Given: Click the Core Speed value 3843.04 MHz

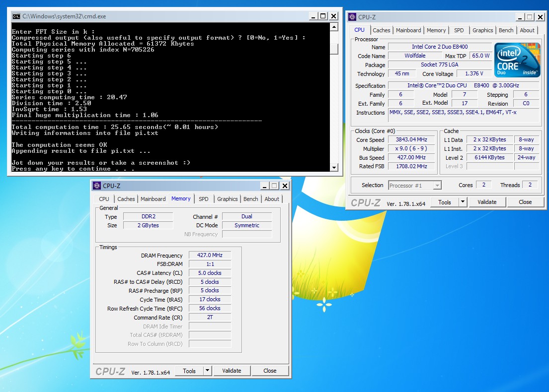Looking at the screenshot, I should (x=411, y=139).
